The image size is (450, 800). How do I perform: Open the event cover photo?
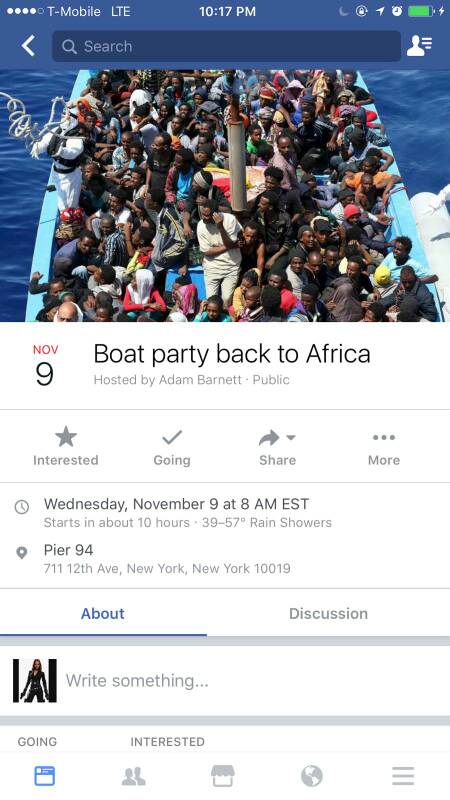[225, 195]
